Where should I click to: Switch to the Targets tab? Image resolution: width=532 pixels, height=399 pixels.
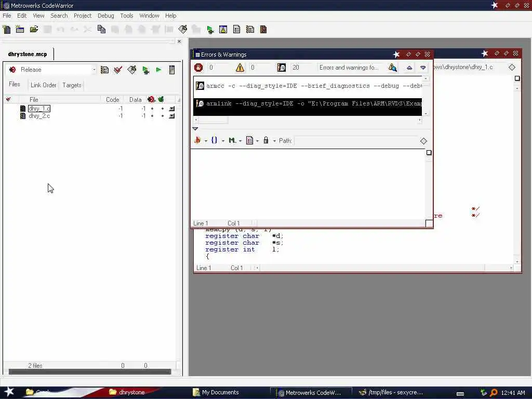click(72, 85)
